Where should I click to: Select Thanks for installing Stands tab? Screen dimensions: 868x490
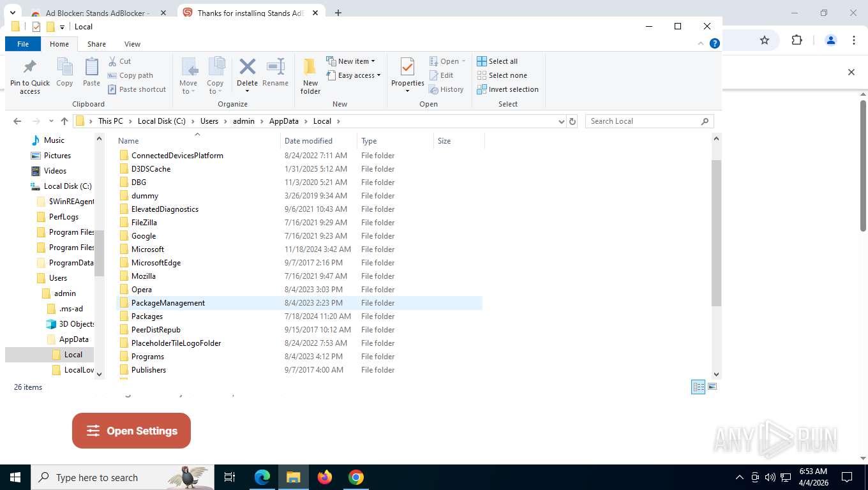click(x=250, y=13)
